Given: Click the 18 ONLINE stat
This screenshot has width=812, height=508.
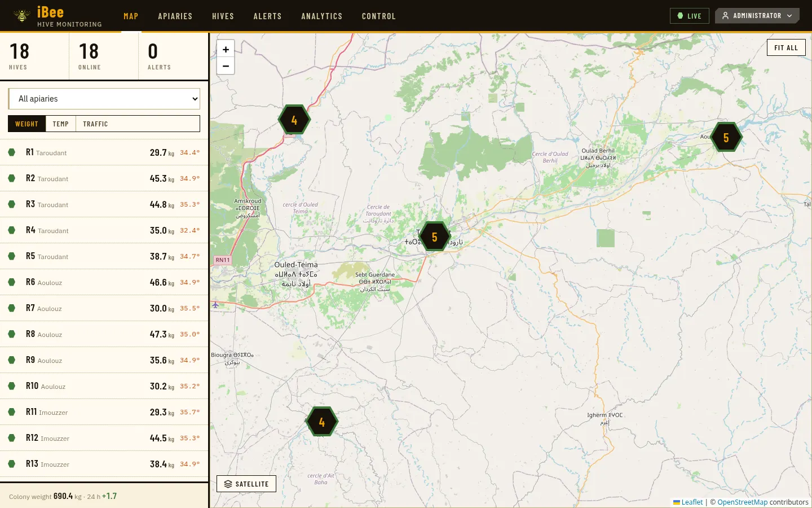Looking at the screenshot, I should click(x=104, y=56).
